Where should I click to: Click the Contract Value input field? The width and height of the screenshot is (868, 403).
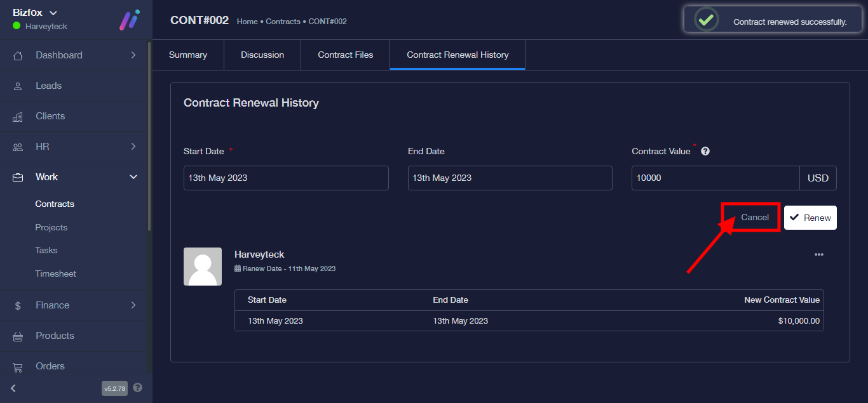pyautogui.click(x=715, y=178)
